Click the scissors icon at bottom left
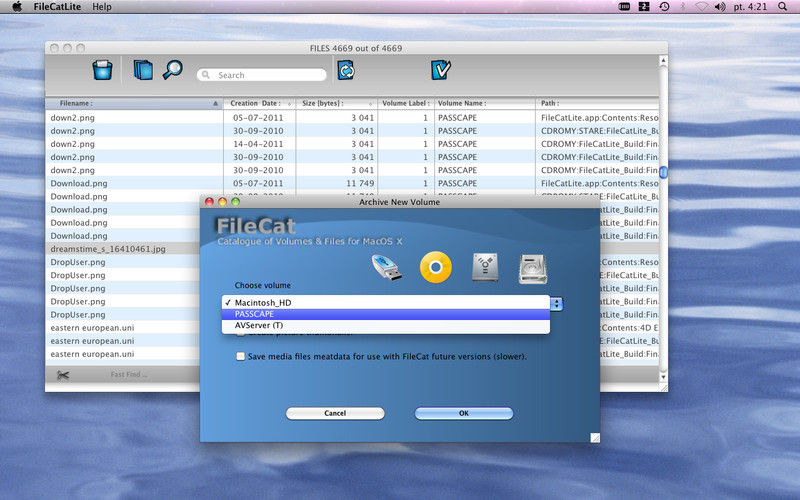800x500 pixels. tap(64, 375)
